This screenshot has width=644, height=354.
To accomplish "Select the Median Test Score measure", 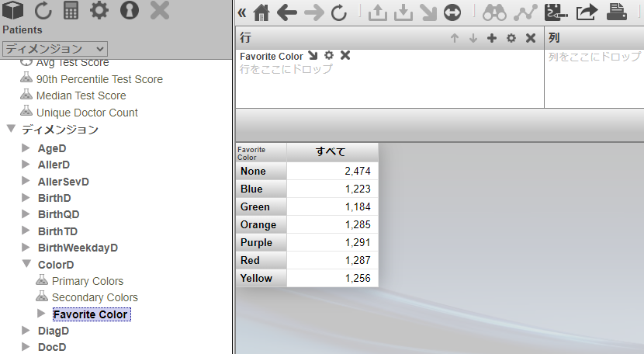I will (81, 95).
